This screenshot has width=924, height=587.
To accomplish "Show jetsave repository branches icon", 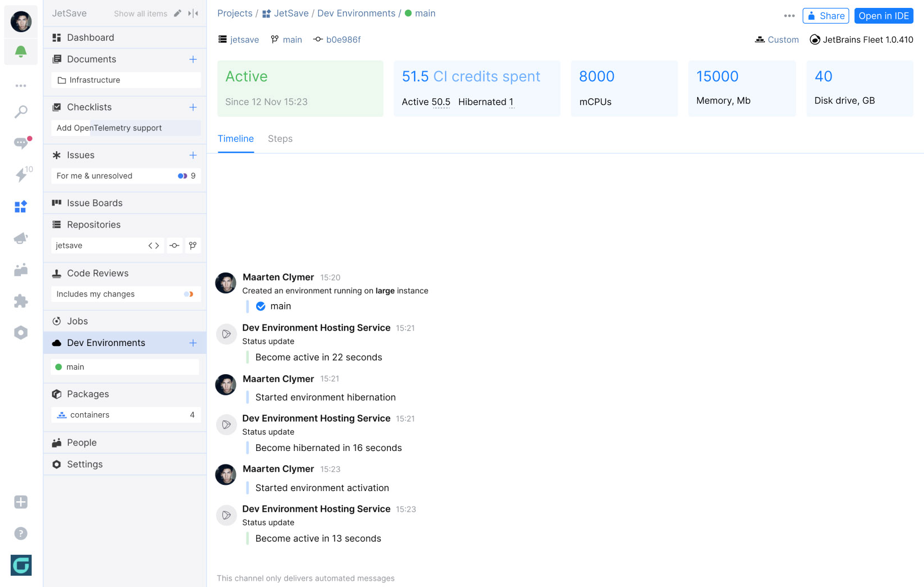I will pos(193,246).
